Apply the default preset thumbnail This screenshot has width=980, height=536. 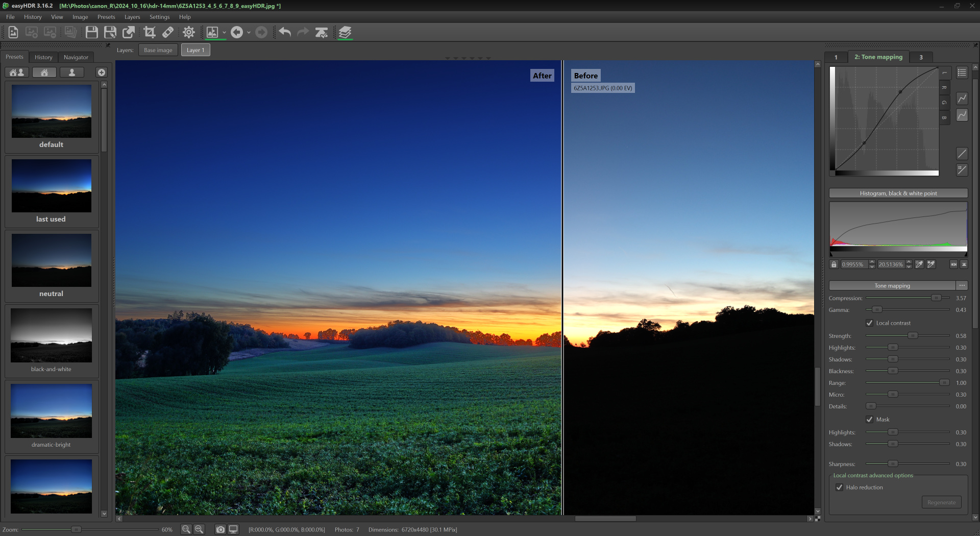click(x=52, y=111)
